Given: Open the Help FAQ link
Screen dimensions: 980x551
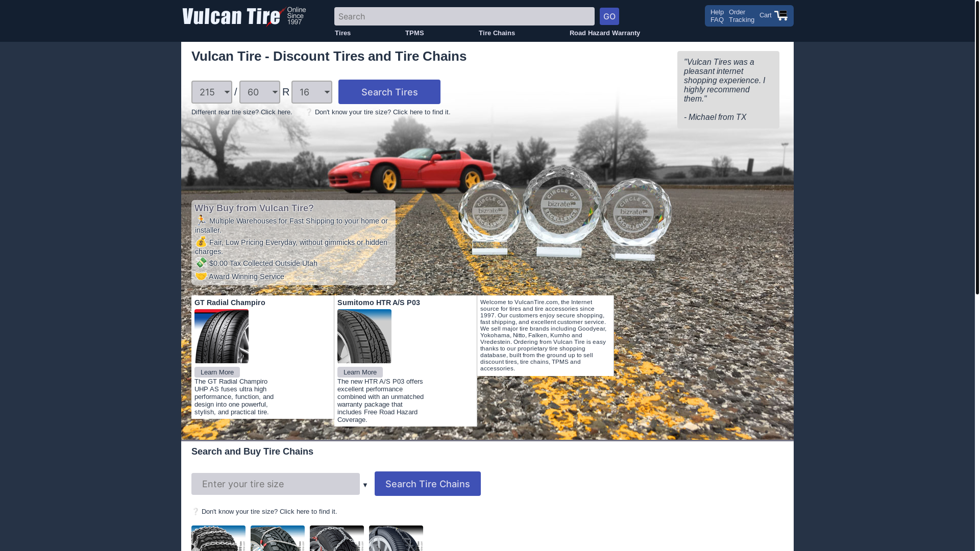Looking at the screenshot, I should (717, 16).
